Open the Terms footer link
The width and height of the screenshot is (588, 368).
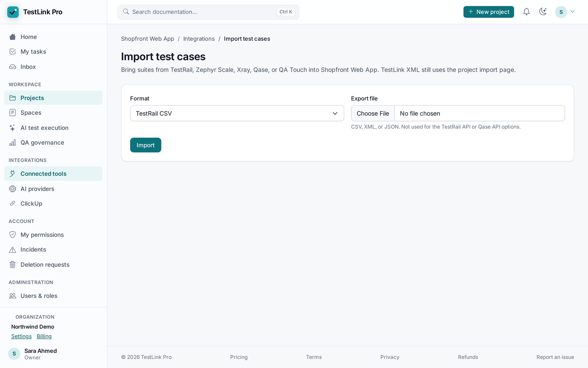314,357
